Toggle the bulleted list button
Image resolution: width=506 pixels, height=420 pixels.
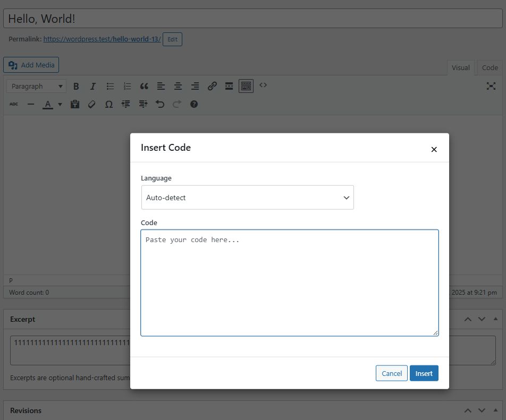click(x=110, y=86)
